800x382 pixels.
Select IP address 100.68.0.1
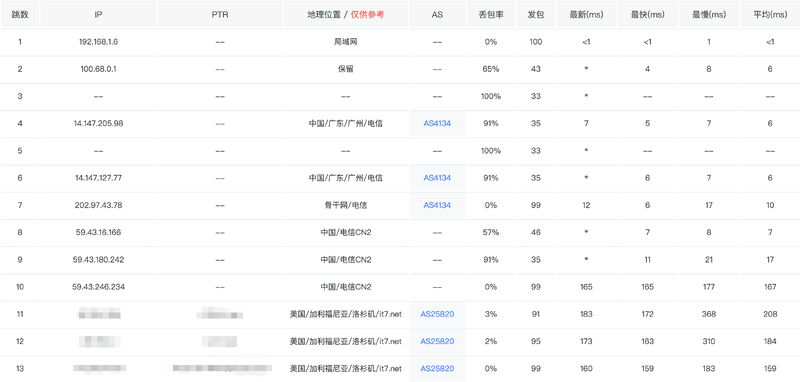click(98, 69)
